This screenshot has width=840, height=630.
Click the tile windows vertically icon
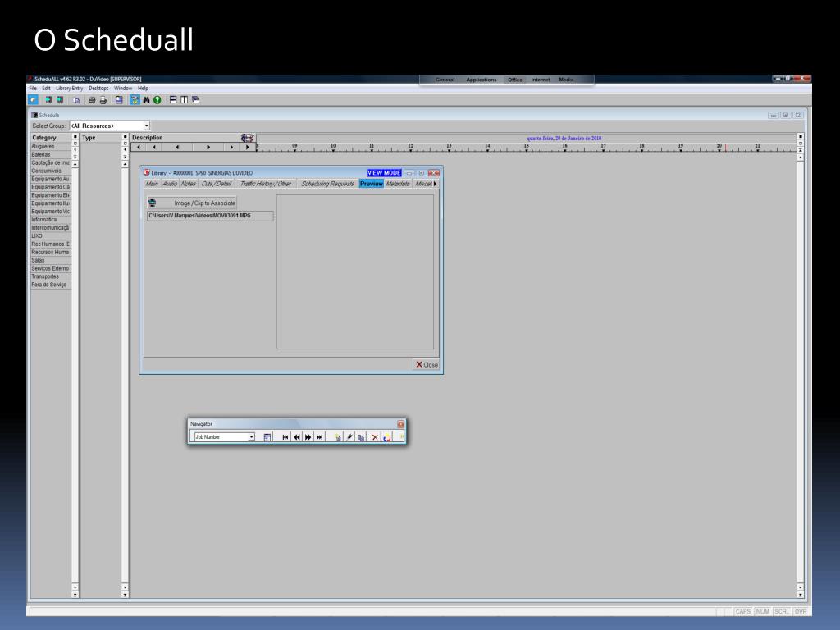click(x=185, y=100)
